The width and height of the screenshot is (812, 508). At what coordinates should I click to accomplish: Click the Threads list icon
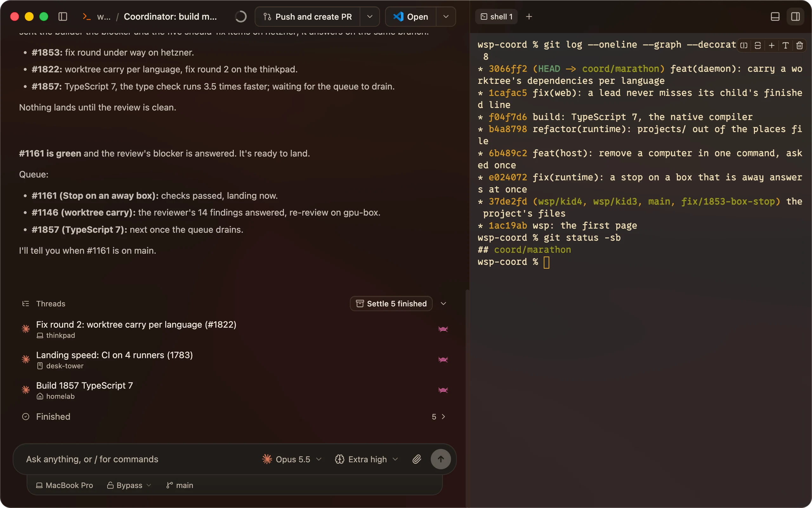point(25,304)
